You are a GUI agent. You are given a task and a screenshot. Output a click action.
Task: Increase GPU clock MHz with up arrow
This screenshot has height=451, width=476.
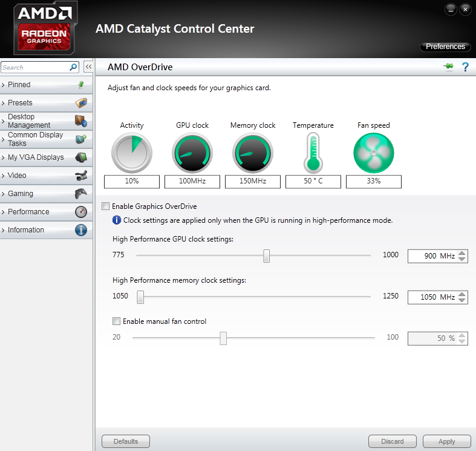point(461,253)
